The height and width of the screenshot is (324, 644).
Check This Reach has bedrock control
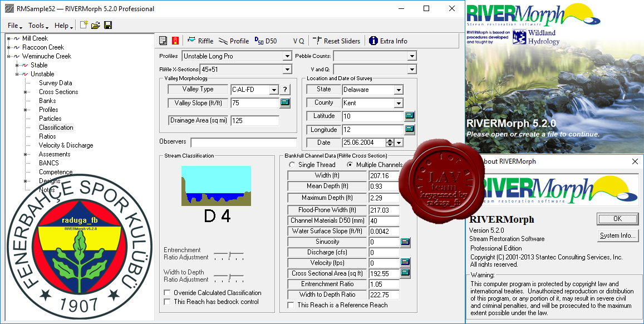coord(167,302)
